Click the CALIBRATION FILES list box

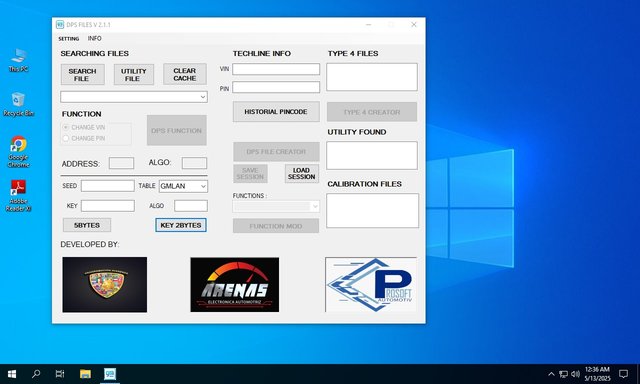372,211
